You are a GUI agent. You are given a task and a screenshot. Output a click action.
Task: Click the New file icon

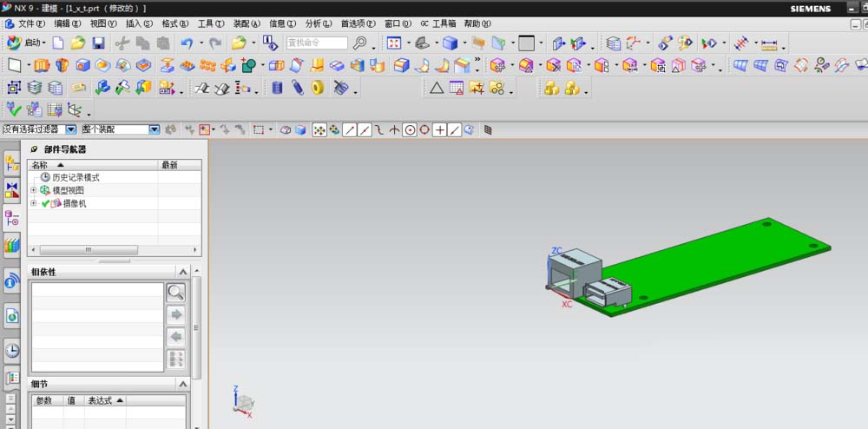(x=58, y=43)
